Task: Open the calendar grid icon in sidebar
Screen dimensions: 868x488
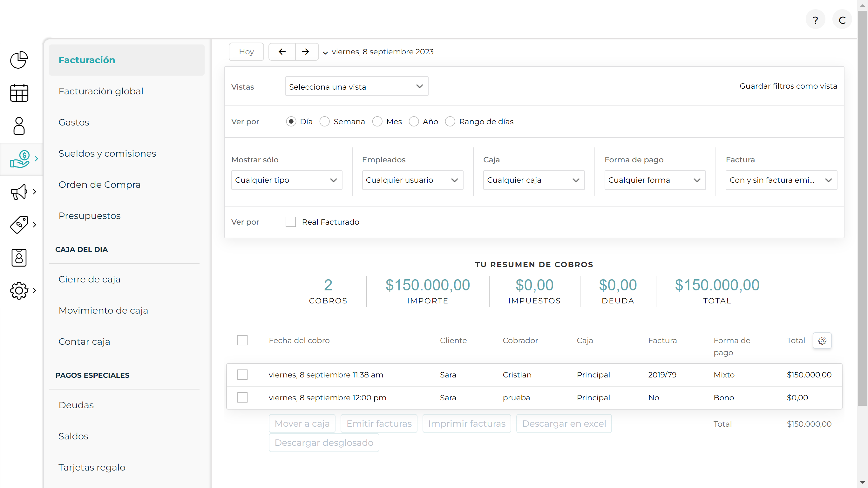Action: click(x=19, y=93)
